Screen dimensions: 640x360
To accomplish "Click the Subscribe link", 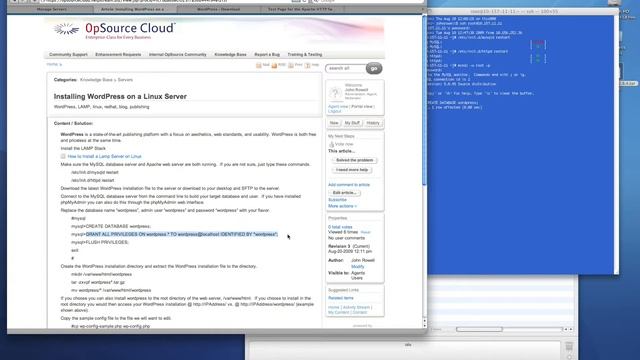I will [337, 200].
